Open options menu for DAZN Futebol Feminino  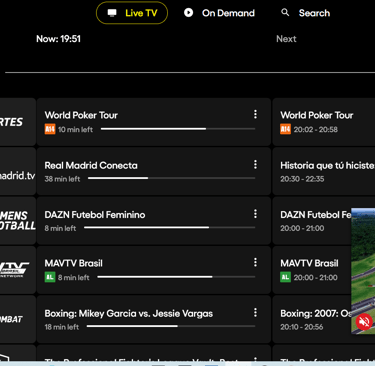(x=255, y=214)
